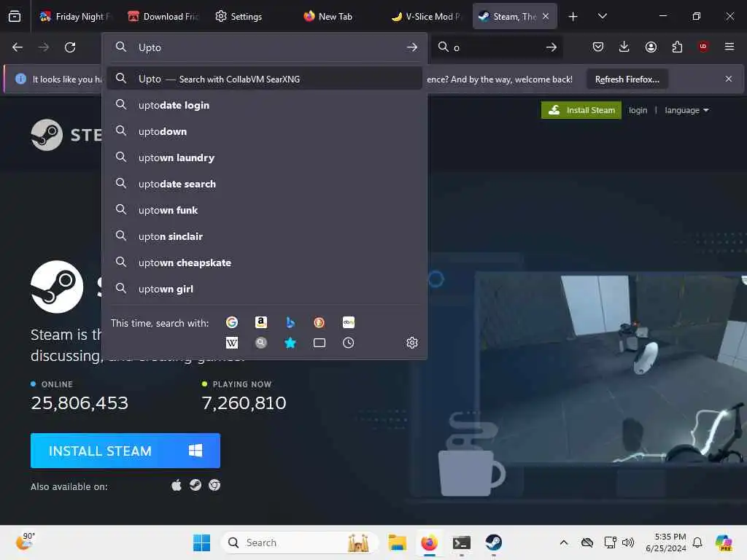
Task: Open the clock showing 5:35 PM
Action: click(665, 542)
